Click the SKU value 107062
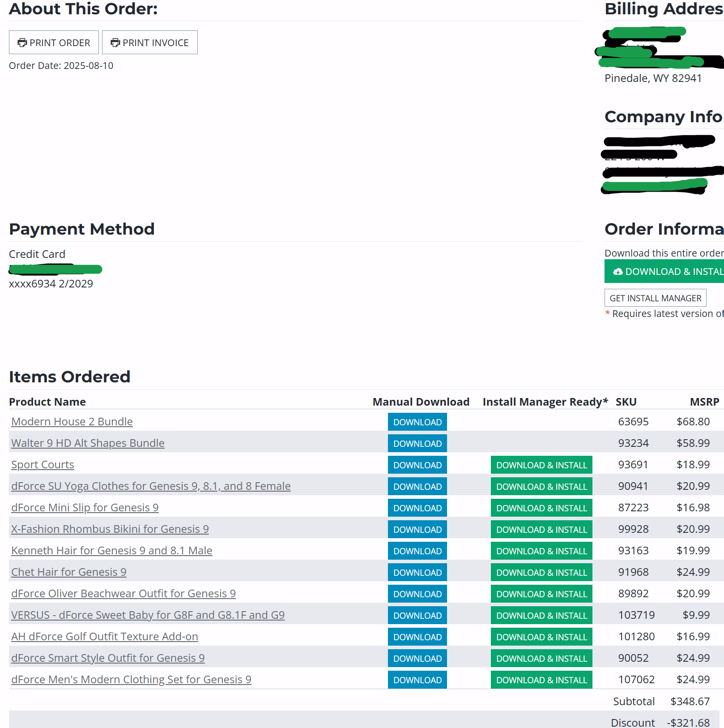This screenshot has height=728, width=724. point(636,680)
